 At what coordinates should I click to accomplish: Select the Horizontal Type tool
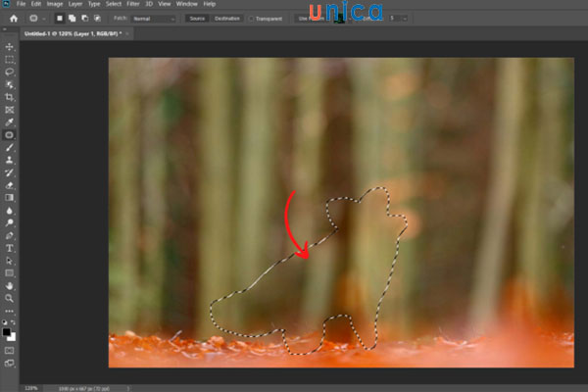(x=10, y=248)
